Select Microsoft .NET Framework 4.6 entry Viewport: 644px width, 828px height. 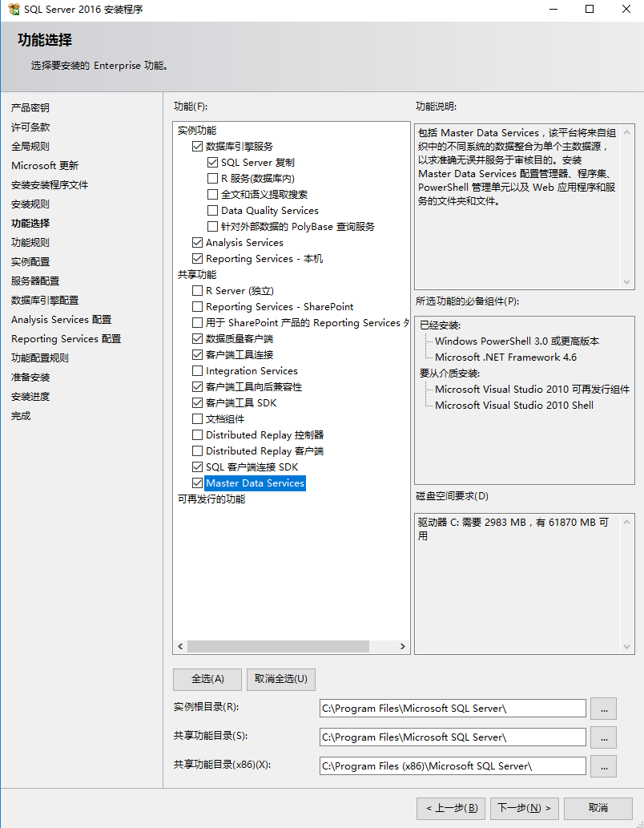505,357
